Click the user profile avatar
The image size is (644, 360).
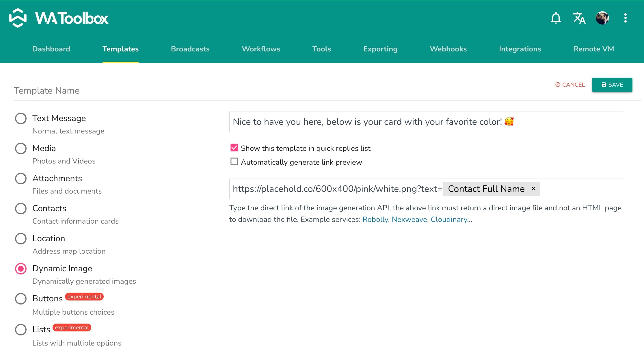tap(602, 18)
